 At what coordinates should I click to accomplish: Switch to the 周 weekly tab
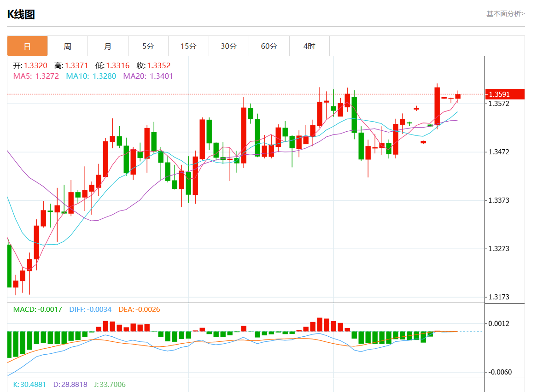[x=68, y=46]
